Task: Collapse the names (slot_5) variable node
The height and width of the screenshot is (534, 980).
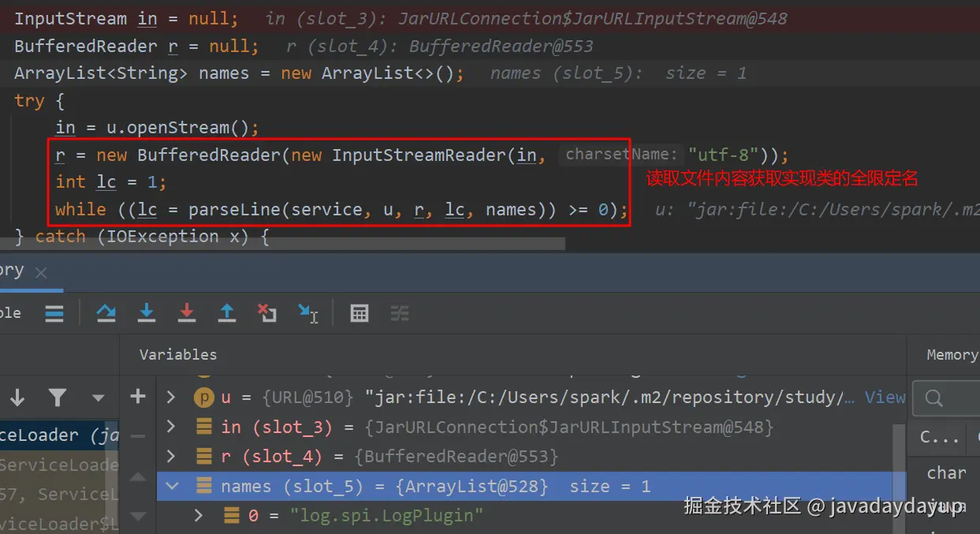Action: tap(171, 486)
